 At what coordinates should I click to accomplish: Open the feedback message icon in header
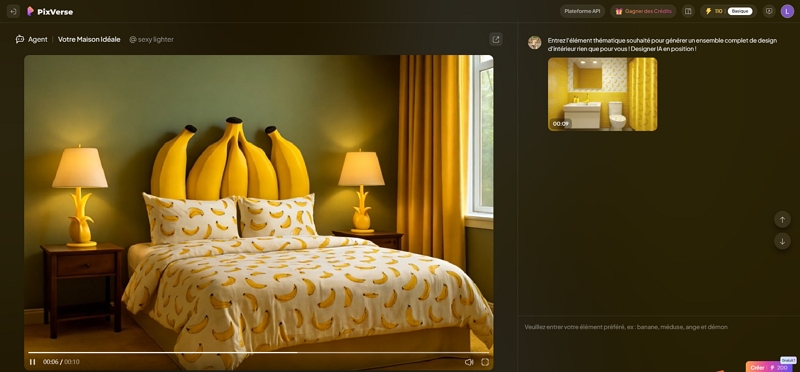(x=768, y=11)
